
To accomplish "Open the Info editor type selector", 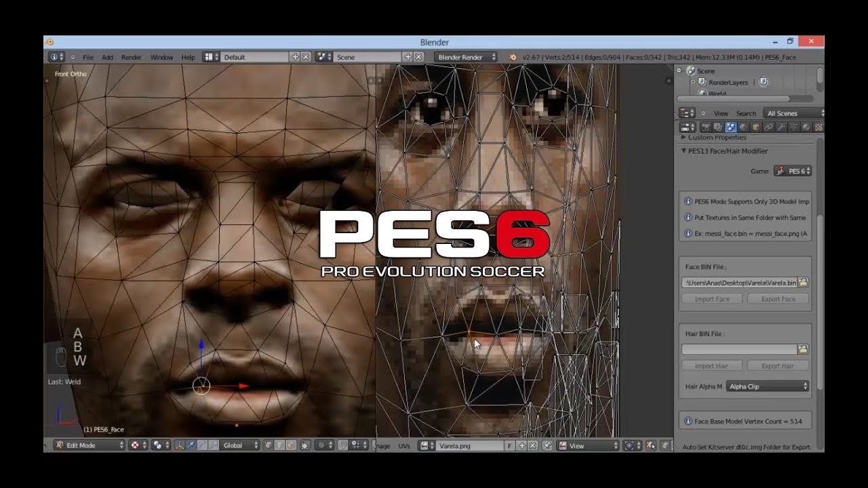I will pyautogui.click(x=56, y=58).
